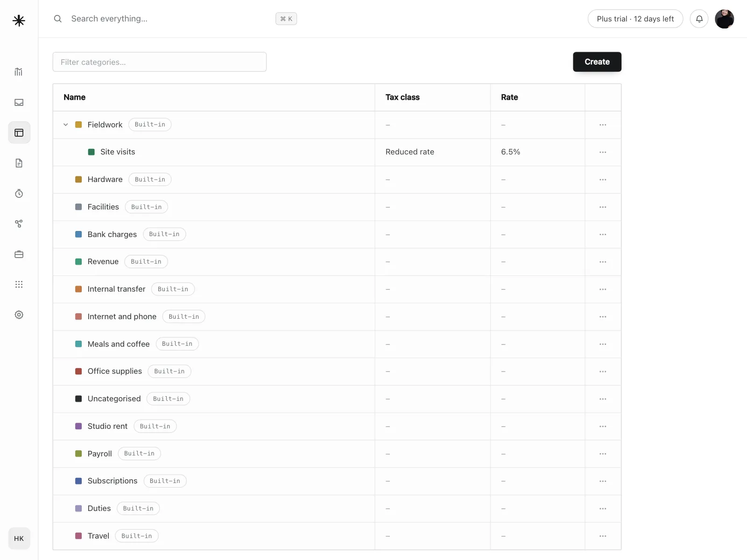Open the timer sidebar icon
This screenshot has height=560, width=747.
19,193
